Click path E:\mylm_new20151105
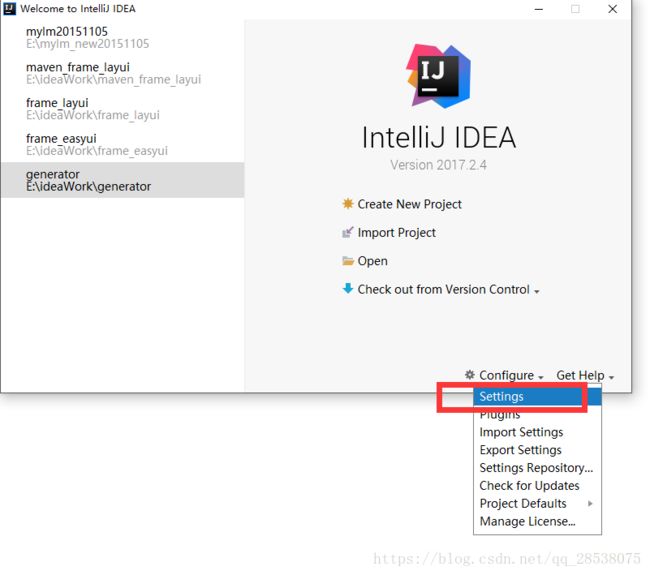 click(x=87, y=44)
